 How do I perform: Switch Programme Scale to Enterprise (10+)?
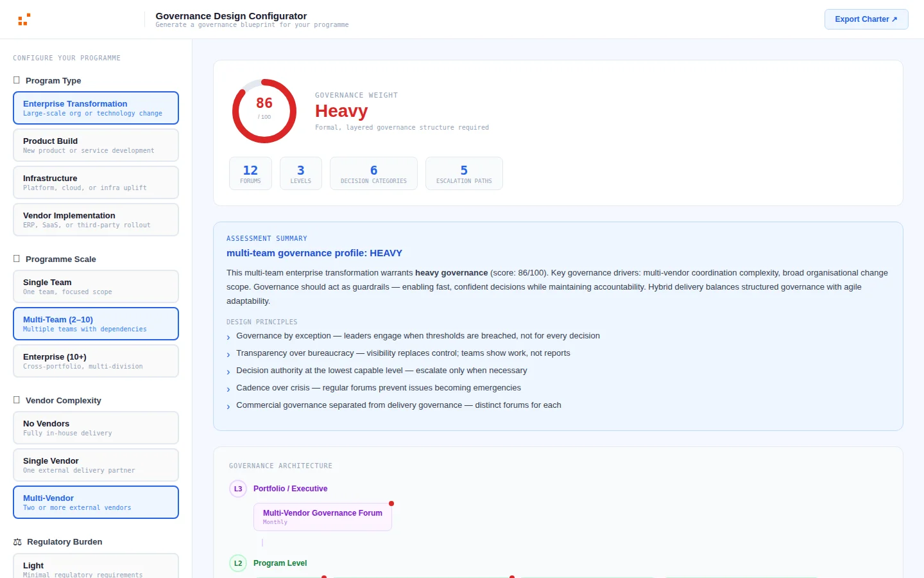pos(96,361)
